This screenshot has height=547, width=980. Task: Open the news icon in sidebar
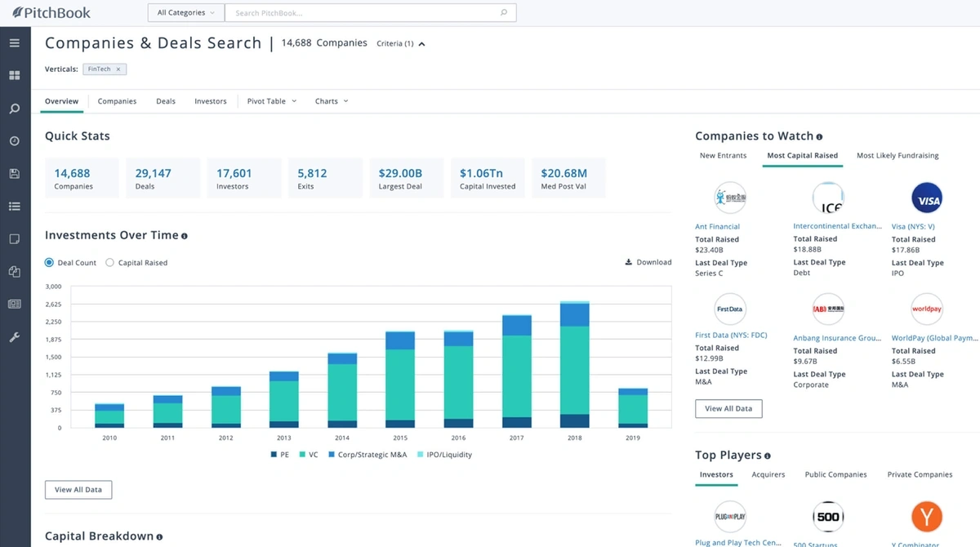pyautogui.click(x=14, y=305)
